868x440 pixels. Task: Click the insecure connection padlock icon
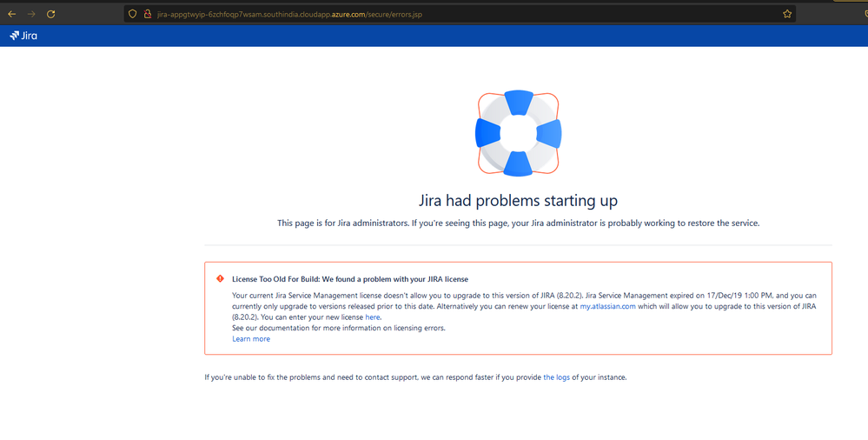pyautogui.click(x=147, y=14)
